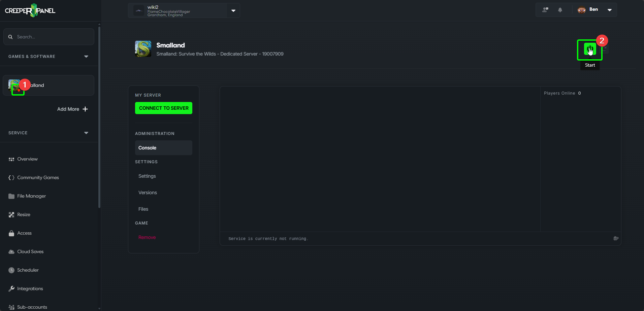Open Integrations in the sidebar
The image size is (644, 311).
pos(30,288)
